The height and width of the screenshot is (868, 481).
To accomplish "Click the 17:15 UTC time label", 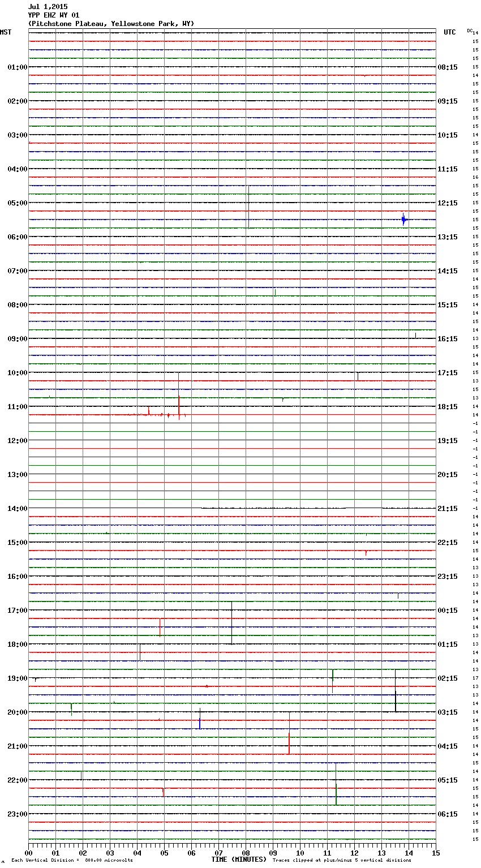I will click(x=448, y=373).
